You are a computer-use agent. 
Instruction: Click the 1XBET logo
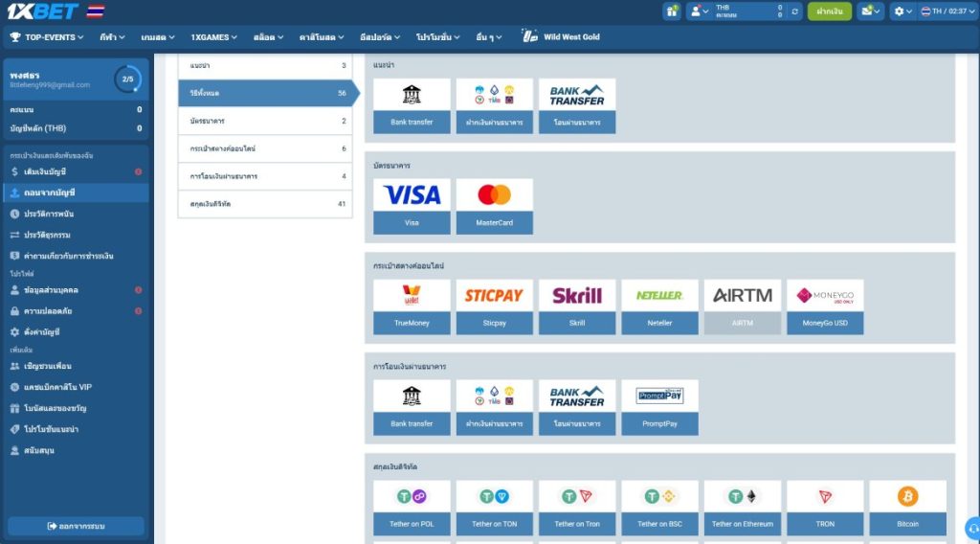pos(42,11)
